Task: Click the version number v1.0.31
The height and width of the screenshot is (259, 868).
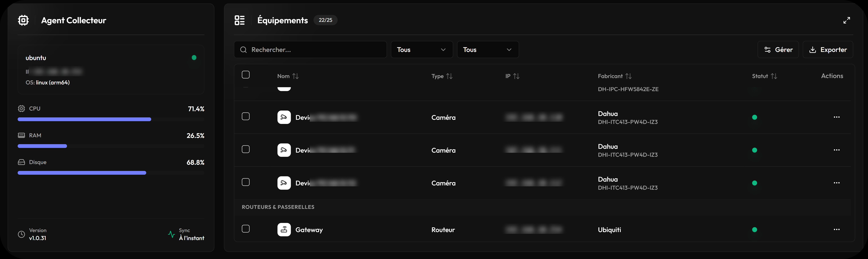Action: pyautogui.click(x=37, y=238)
